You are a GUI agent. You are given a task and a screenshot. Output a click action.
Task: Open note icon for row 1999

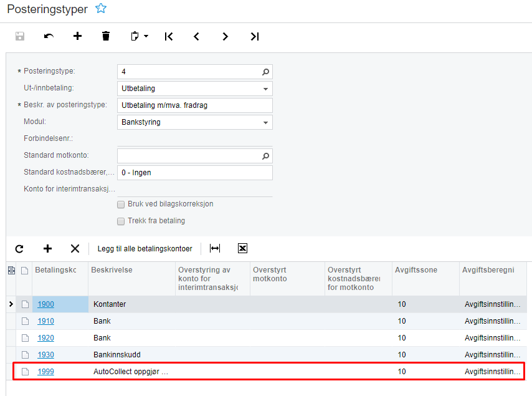pos(25,372)
